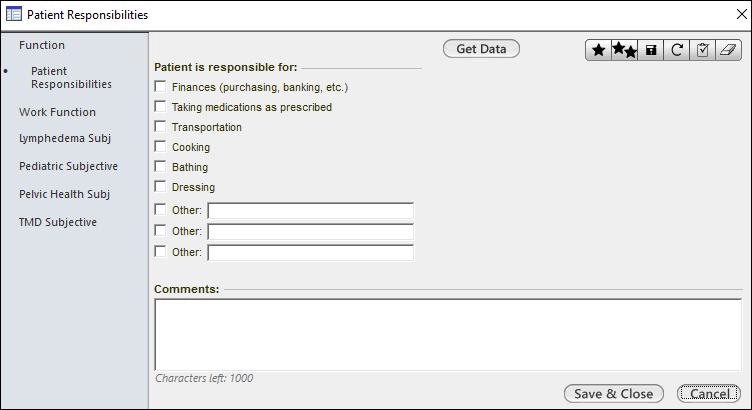
Task: Toggle the Cooking checkbox
Action: coord(160,147)
